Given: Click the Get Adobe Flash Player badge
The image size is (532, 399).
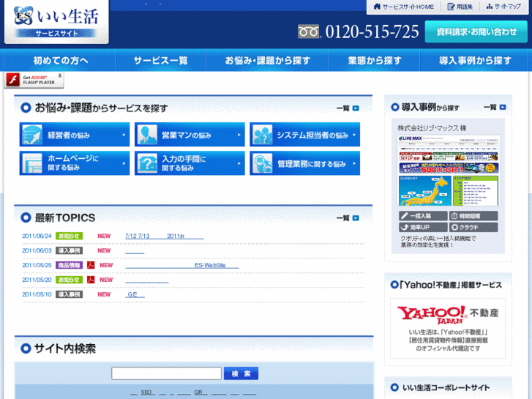Looking at the screenshot, I should click(x=34, y=80).
